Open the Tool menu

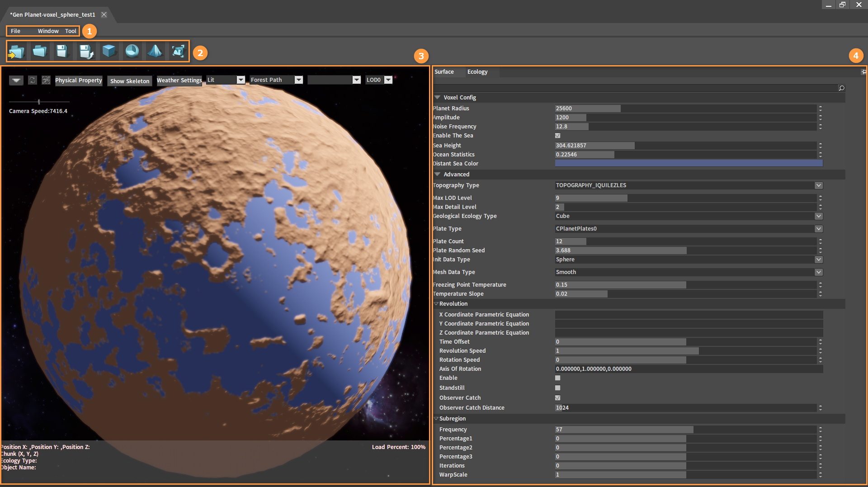tap(71, 31)
